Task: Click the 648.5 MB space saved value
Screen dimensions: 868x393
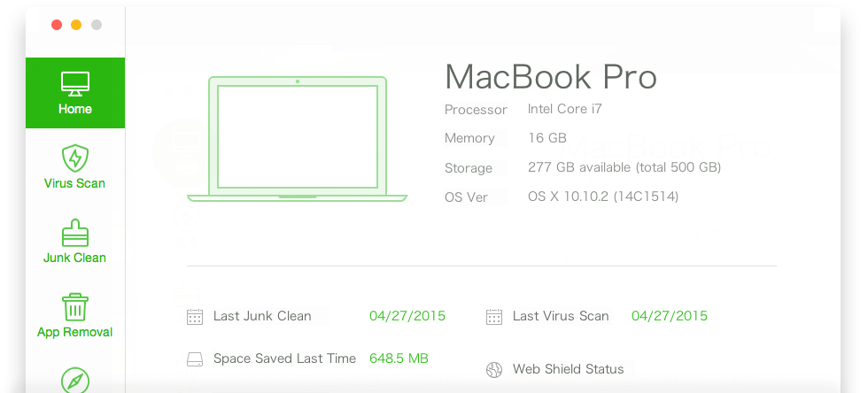Action: [x=399, y=358]
